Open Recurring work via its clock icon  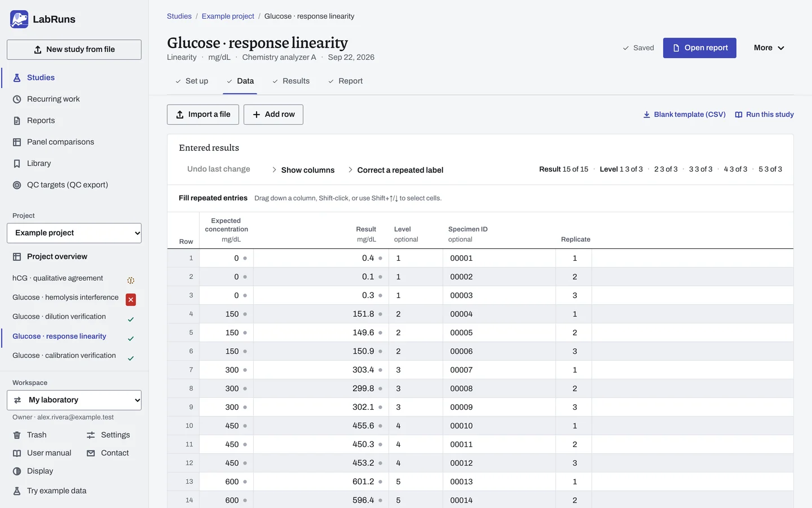tap(17, 99)
